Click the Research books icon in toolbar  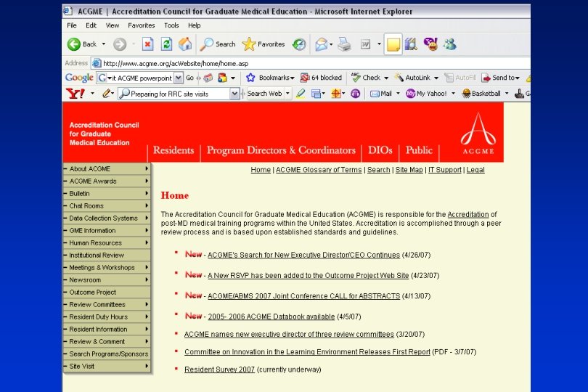point(412,44)
